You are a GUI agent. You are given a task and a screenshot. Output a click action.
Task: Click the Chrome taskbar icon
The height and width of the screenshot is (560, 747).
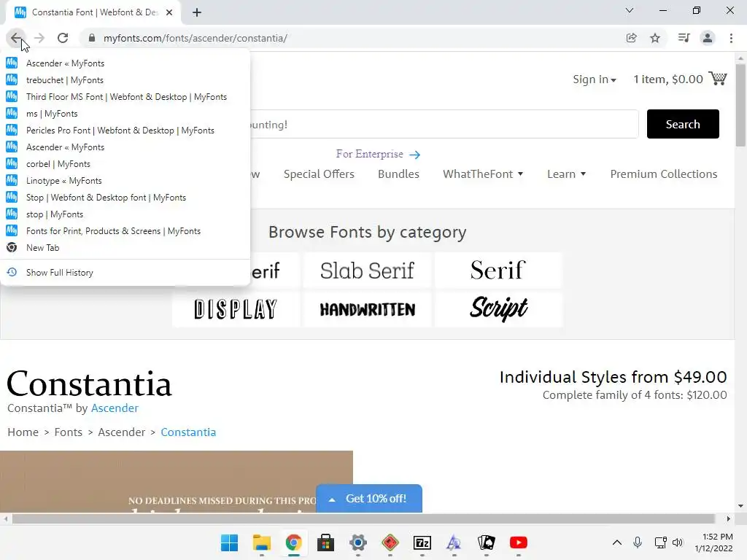click(x=293, y=542)
